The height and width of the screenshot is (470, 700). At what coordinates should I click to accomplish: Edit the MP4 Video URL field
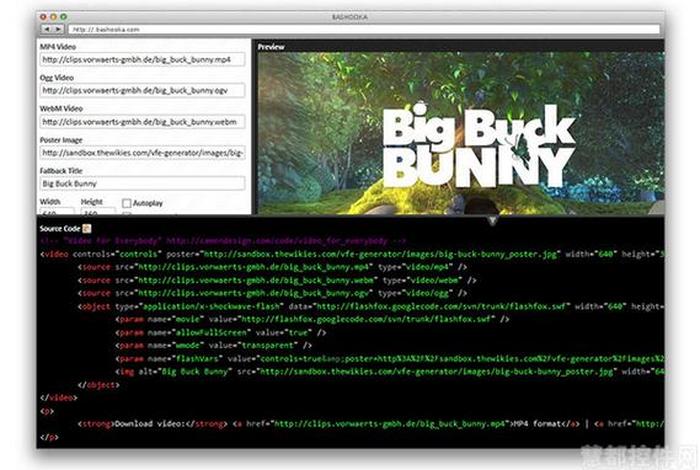pos(142,59)
